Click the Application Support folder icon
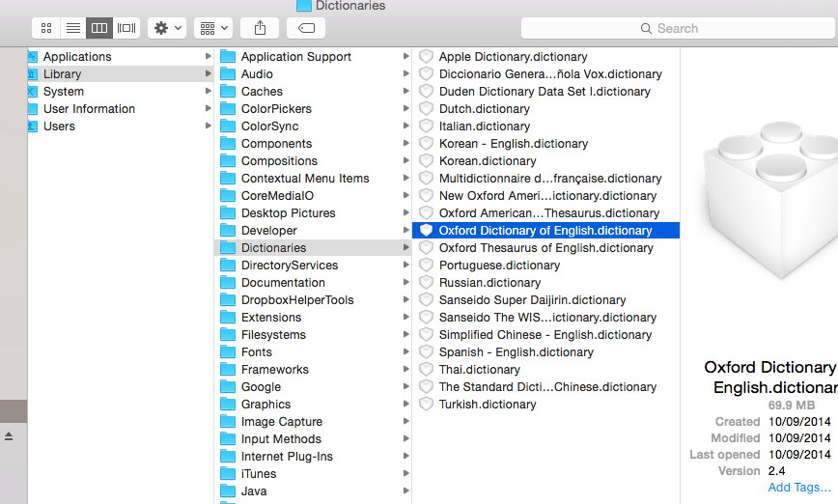Screen dimensions: 838x504 228,57
